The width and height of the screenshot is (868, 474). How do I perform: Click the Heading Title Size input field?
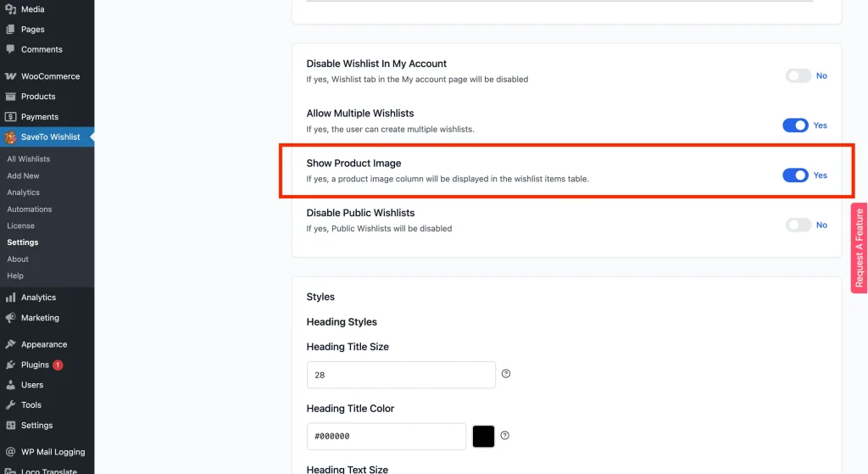coord(401,375)
